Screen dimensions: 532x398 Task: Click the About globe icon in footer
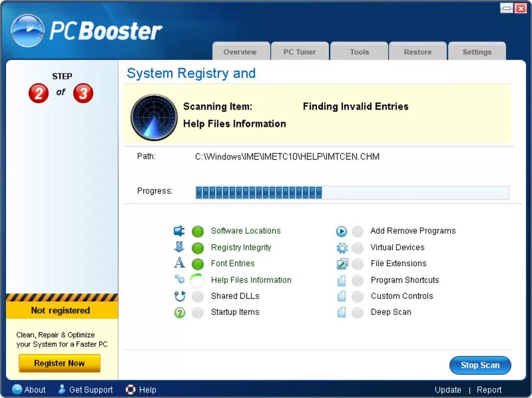tap(17, 389)
